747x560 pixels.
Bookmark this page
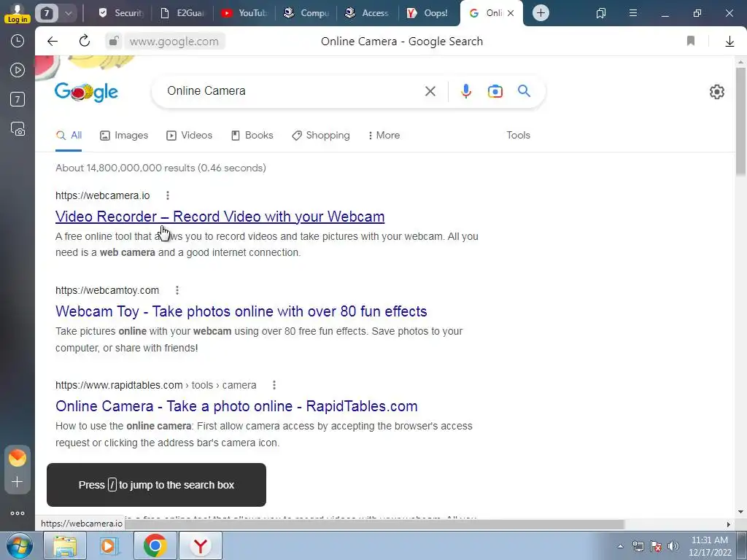coord(691,41)
